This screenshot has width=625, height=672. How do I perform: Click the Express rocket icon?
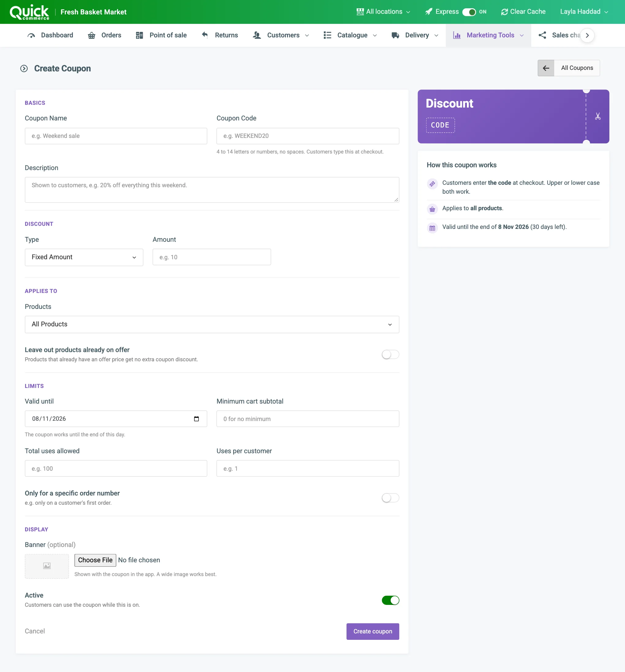point(429,12)
